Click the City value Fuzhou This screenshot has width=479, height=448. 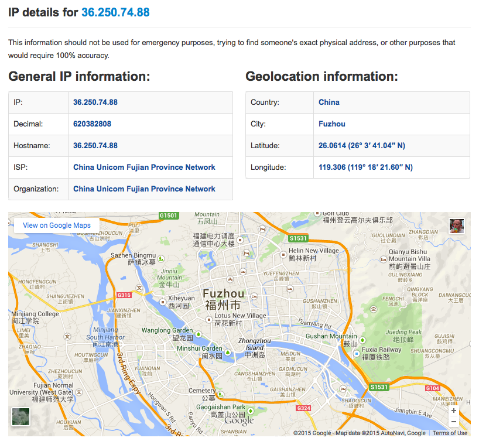point(332,124)
